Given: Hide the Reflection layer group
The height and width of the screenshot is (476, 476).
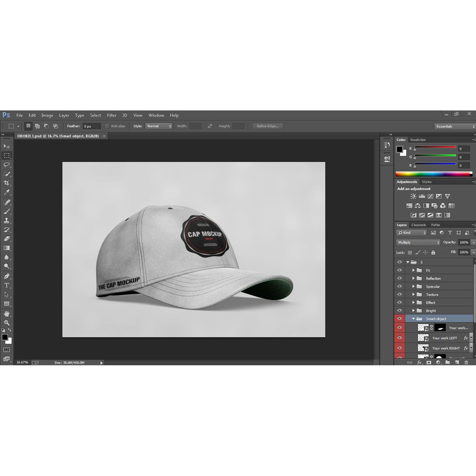Looking at the screenshot, I should (x=399, y=278).
